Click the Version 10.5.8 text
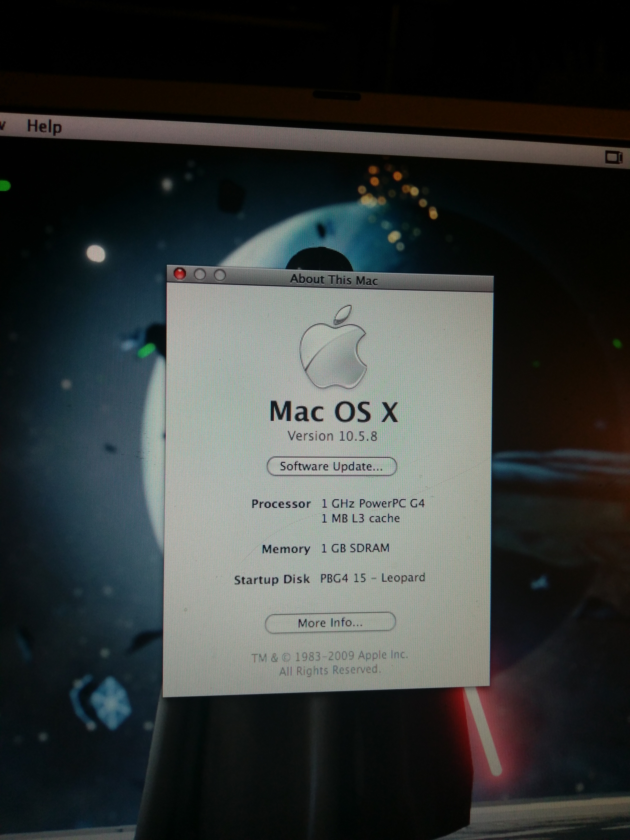Image resolution: width=630 pixels, height=840 pixels. 332,436
